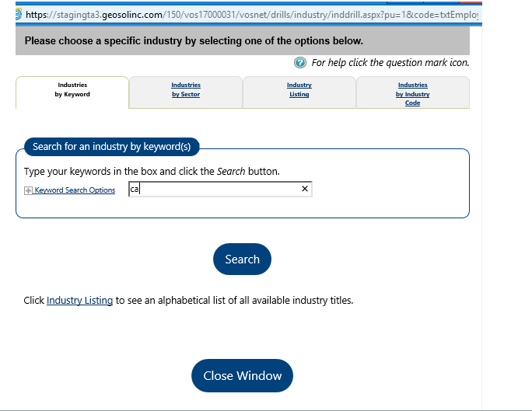Click the Close Window button
Viewport: 532px width, 411px height.
[242, 375]
